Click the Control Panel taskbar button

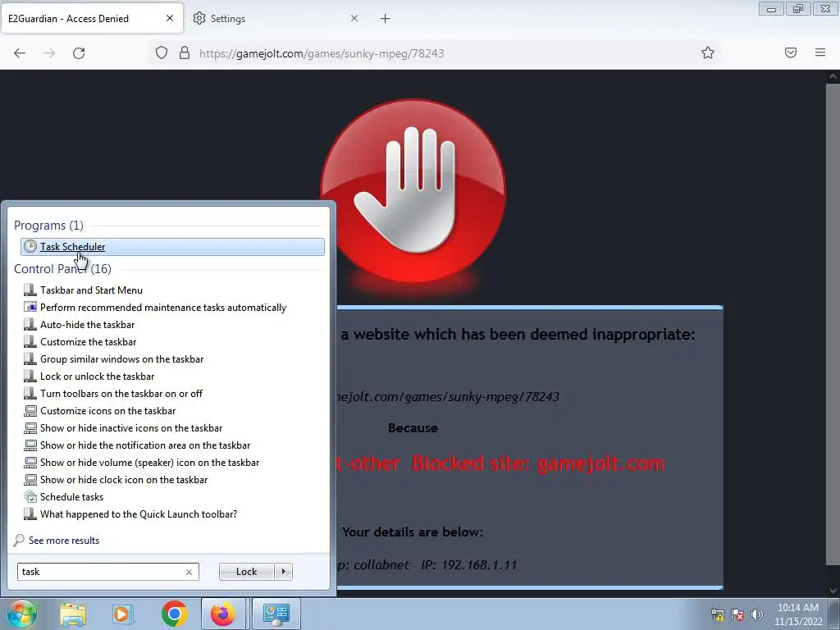276,614
